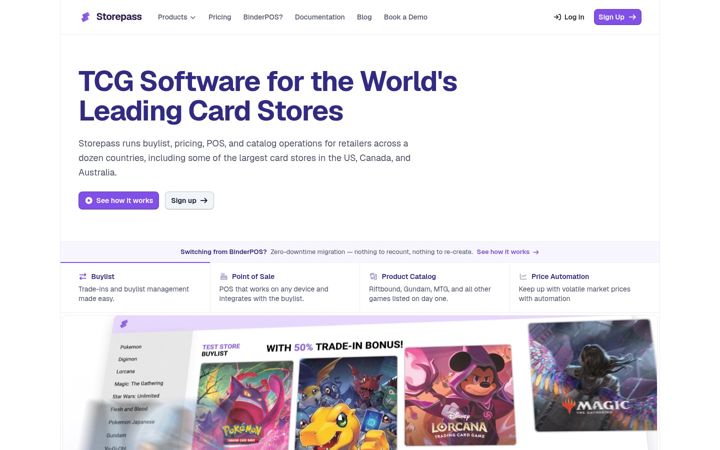Choose Book a Demo in navigation
The width and height of the screenshot is (720, 450).
pos(405,17)
